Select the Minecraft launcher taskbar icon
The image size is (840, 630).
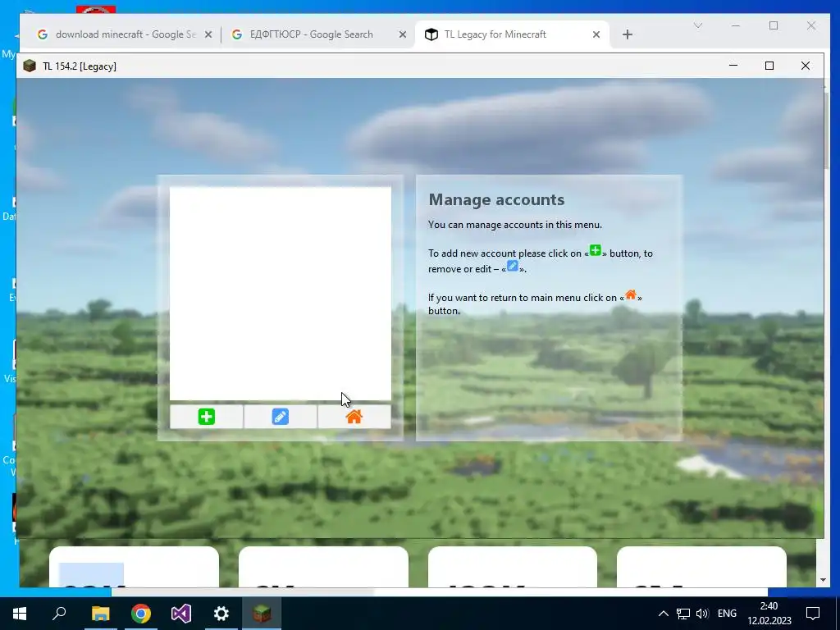(x=262, y=614)
